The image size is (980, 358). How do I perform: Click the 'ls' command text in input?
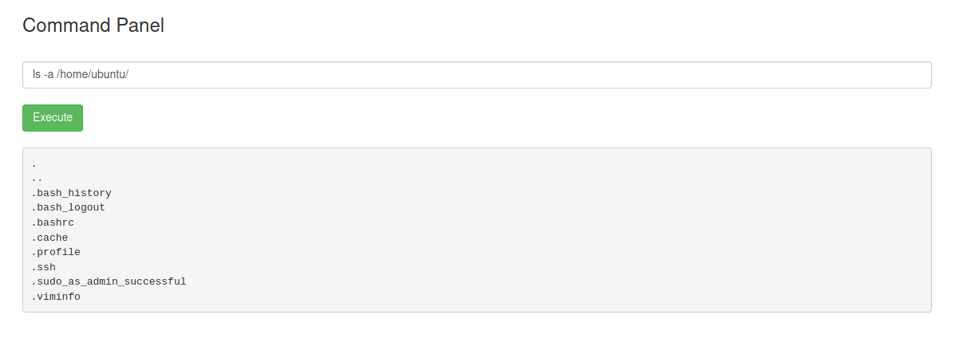37,74
